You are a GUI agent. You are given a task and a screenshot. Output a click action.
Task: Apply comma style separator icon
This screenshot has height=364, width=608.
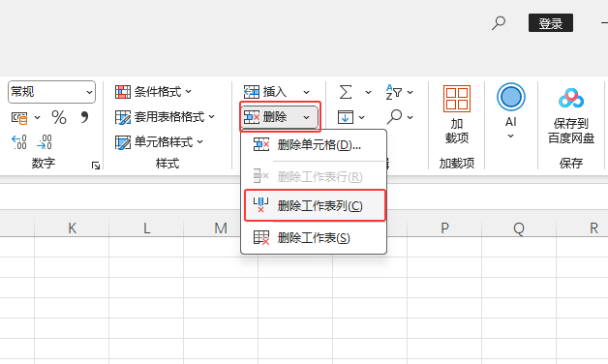(84, 117)
